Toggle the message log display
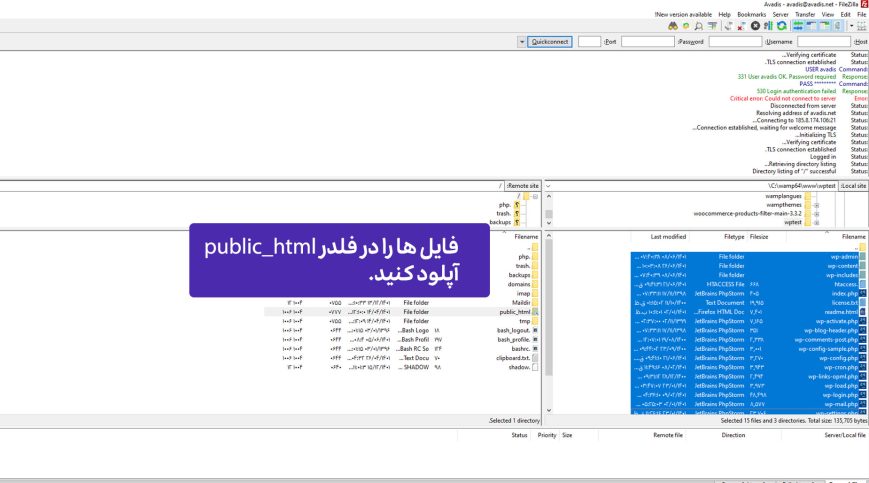 tap(837, 26)
